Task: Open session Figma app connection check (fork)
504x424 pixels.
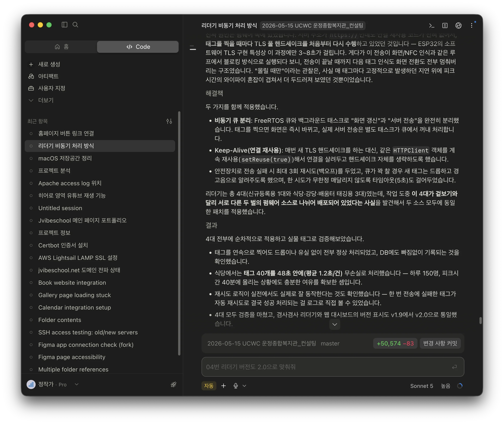Action: 100,345
